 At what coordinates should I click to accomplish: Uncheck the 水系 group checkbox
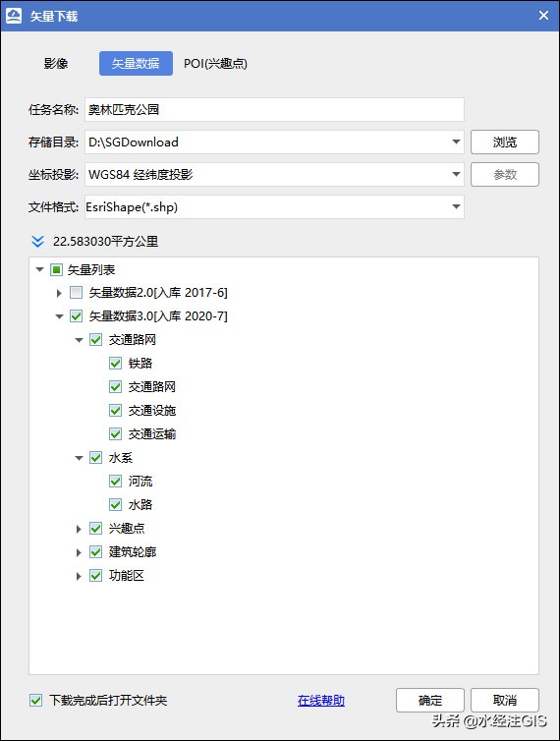96,458
